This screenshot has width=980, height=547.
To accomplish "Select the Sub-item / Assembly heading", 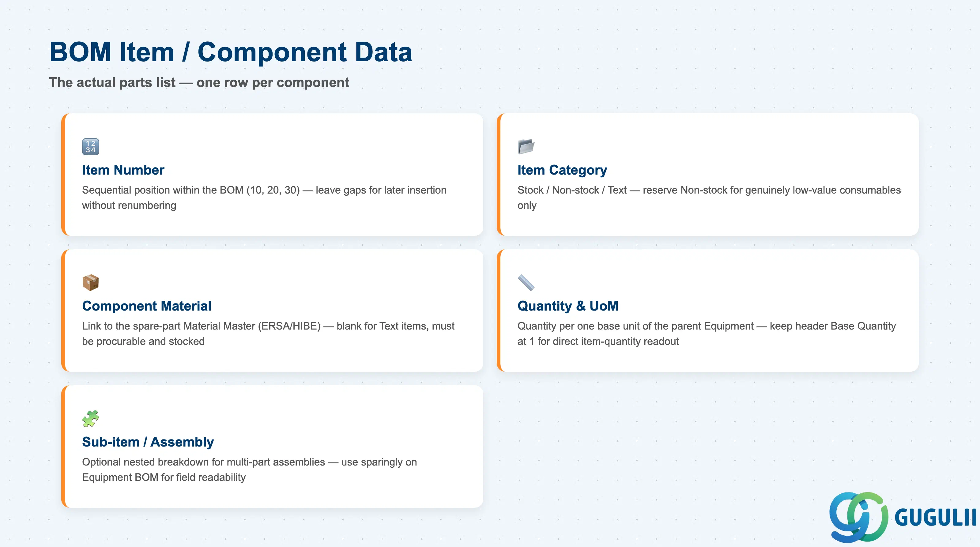I will click(x=148, y=442).
